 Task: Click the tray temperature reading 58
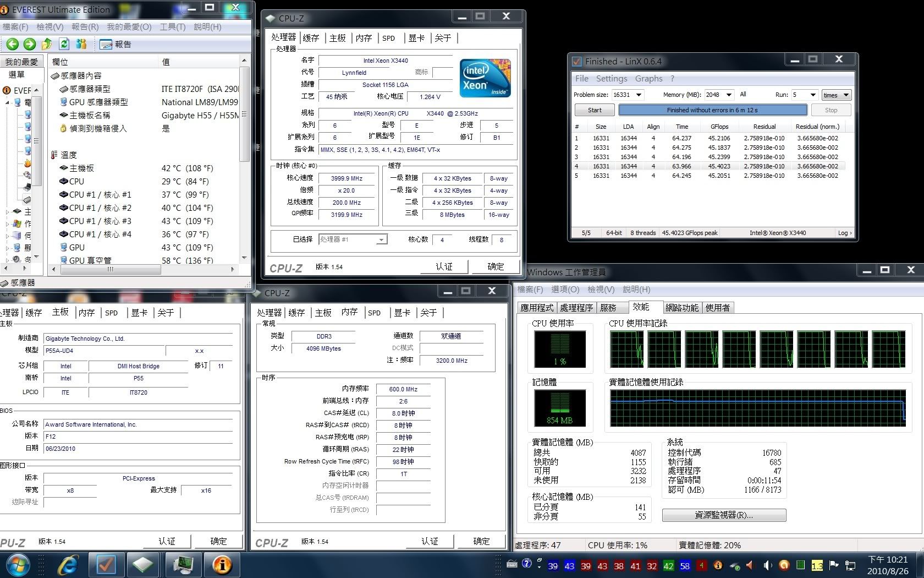click(685, 565)
